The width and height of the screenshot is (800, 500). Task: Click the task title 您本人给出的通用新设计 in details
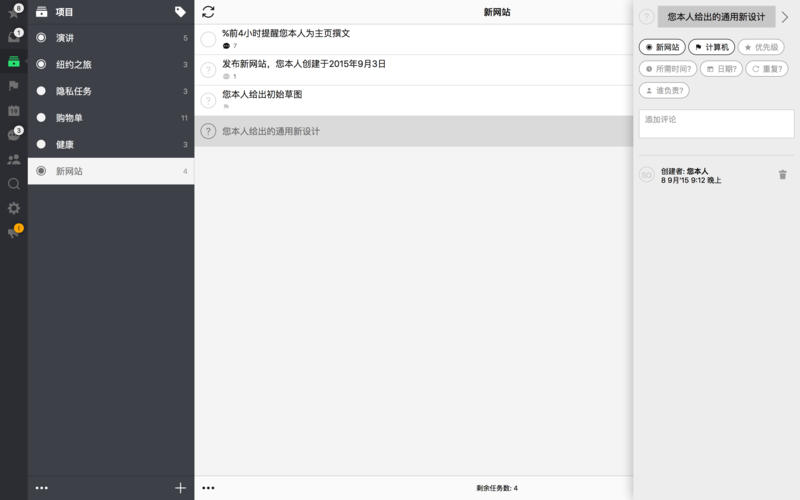[716, 17]
